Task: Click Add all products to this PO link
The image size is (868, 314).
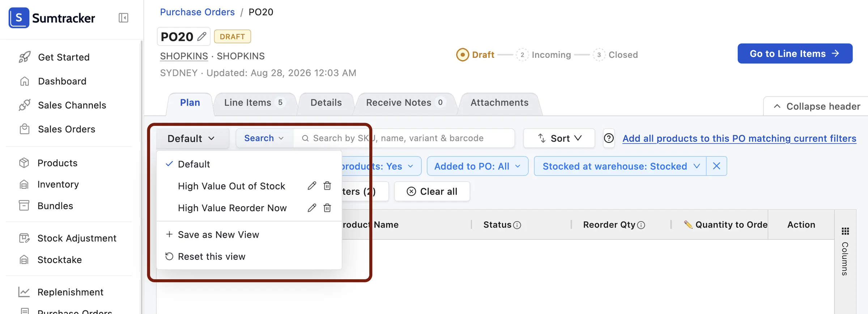Action: coord(739,139)
